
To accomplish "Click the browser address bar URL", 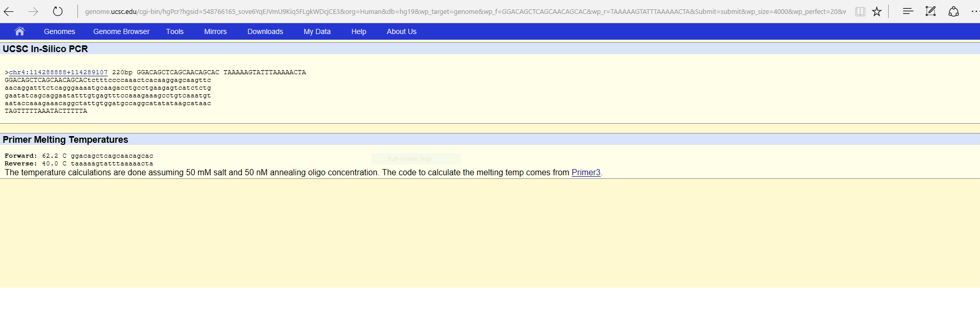I will click(464, 11).
